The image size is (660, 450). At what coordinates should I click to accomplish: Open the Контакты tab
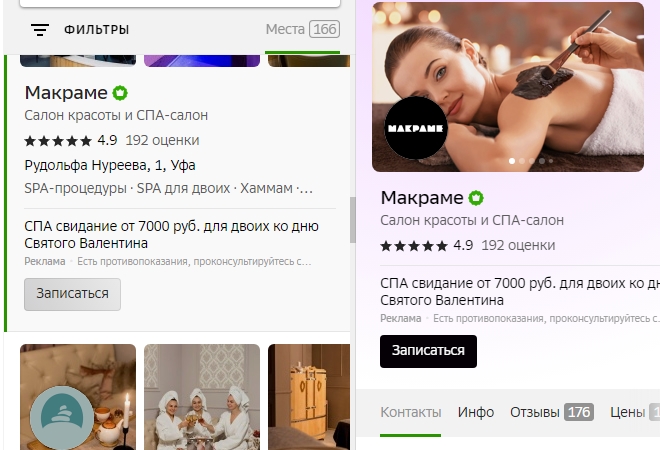pyautogui.click(x=411, y=412)
